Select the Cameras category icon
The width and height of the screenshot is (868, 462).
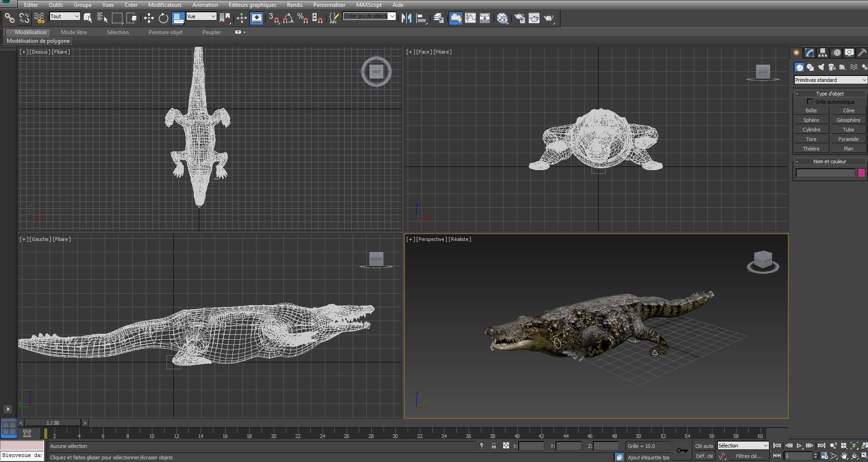(x=832, y=67)
